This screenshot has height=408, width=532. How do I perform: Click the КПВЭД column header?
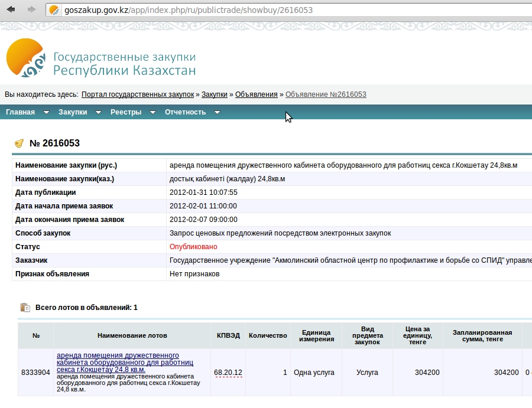228,335
